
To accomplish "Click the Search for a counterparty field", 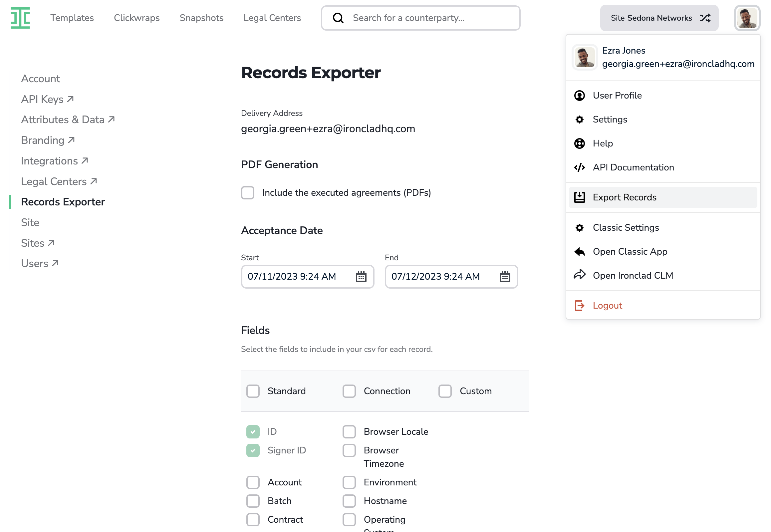I will point(421,18).
